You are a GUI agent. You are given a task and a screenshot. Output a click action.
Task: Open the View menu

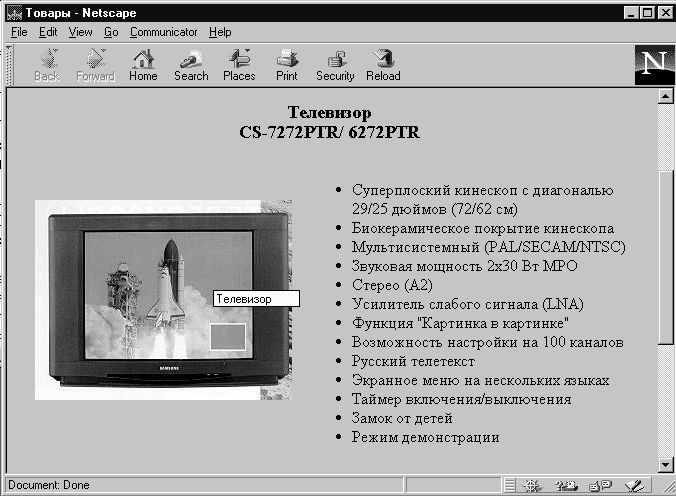[80, 32]
